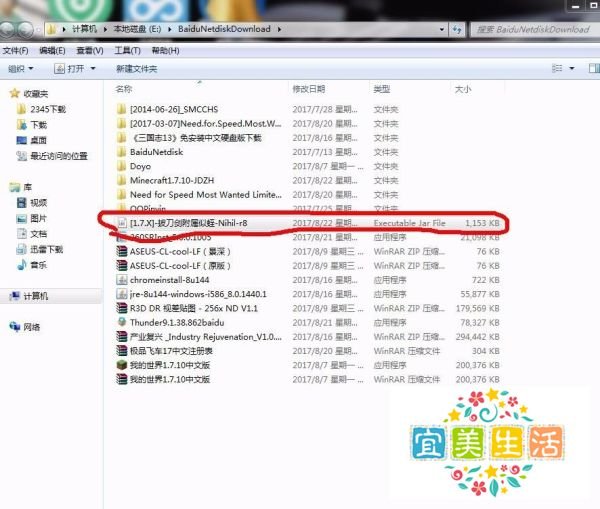Open the 编辑(E) menu
The width and height of the screenshot is (600, 509).
click(x=52, y=51)
